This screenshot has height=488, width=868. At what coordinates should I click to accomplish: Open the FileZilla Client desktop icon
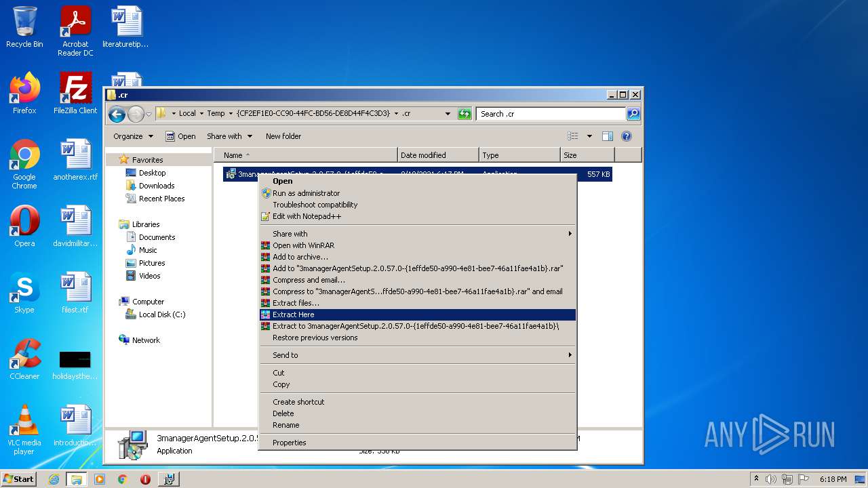75,93
